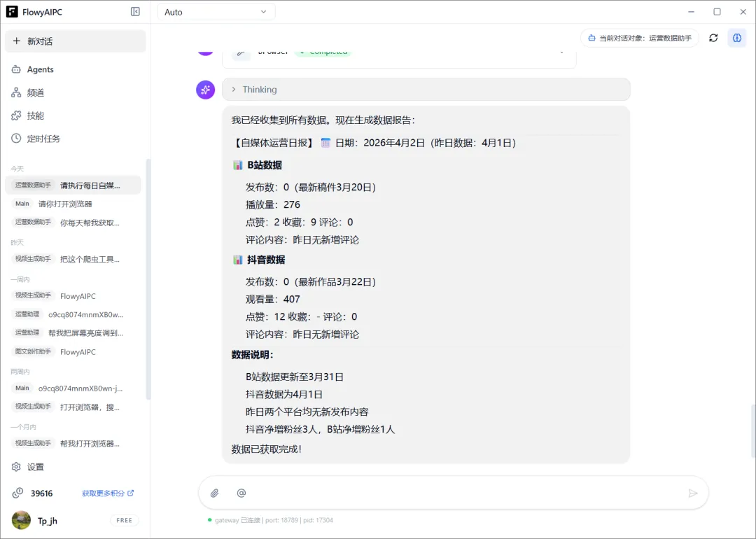This screenshot has width=756, height=539.
Task: Click the 频道 network icon
Action: (x=16, y=92)
